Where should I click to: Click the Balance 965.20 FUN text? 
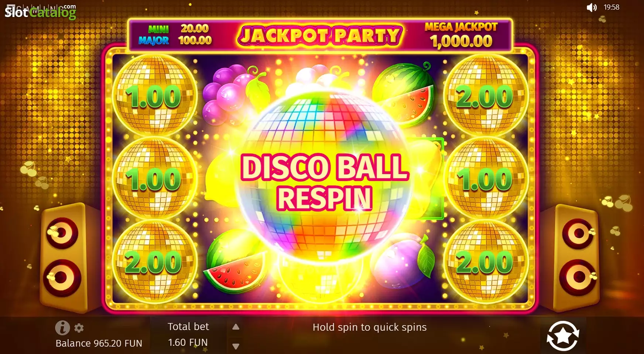click(99, 343)
